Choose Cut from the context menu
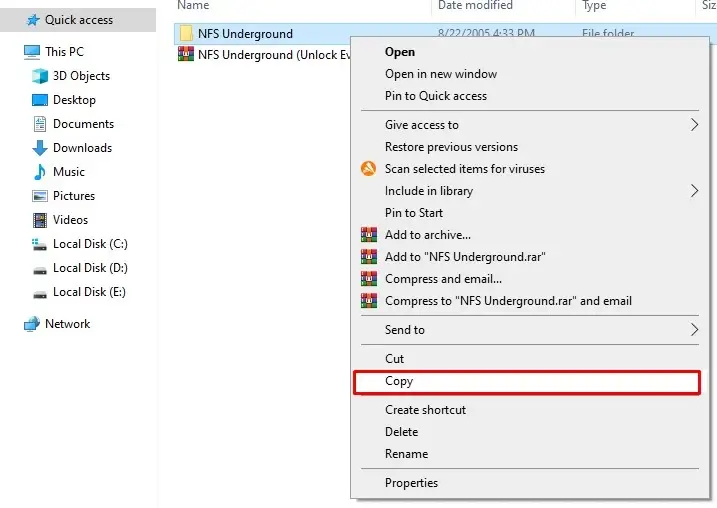Viewport: 717px width, 508px height. (x=530, y=358)
